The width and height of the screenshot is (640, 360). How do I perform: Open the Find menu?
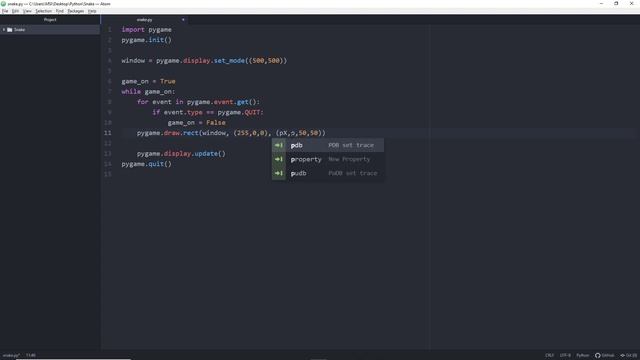60,11
